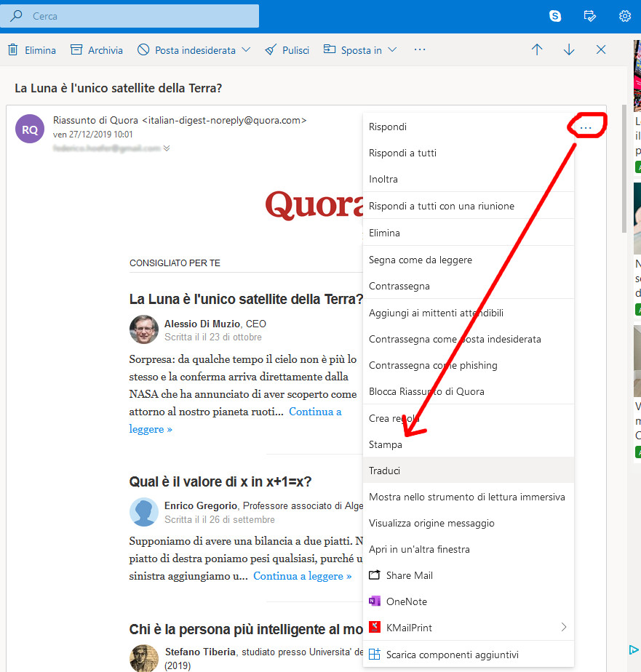Viewport: 641px width, 672px height.
Task: Click the first Continua a leggere link
Action: click(315, 412)
